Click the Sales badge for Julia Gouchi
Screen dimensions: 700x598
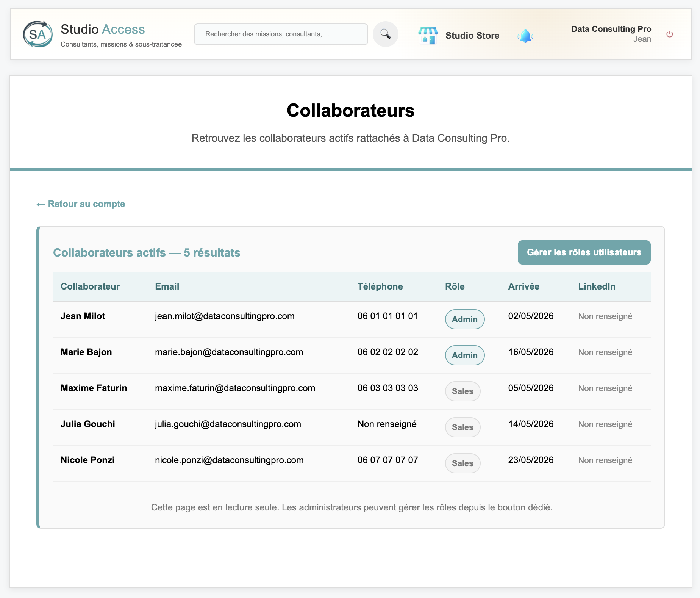click(x=462, y=427)
